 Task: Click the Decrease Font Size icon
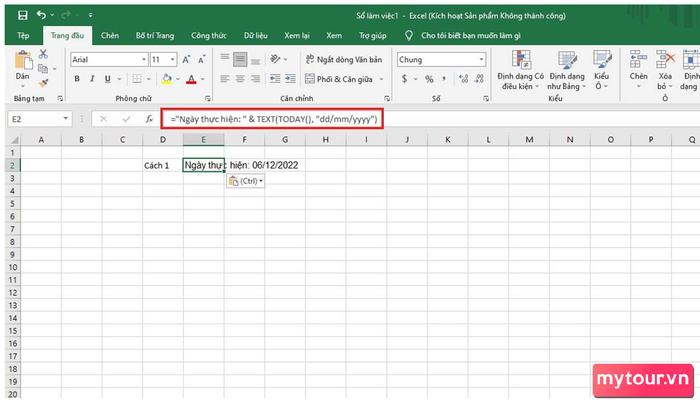click(x=202, y=59)
